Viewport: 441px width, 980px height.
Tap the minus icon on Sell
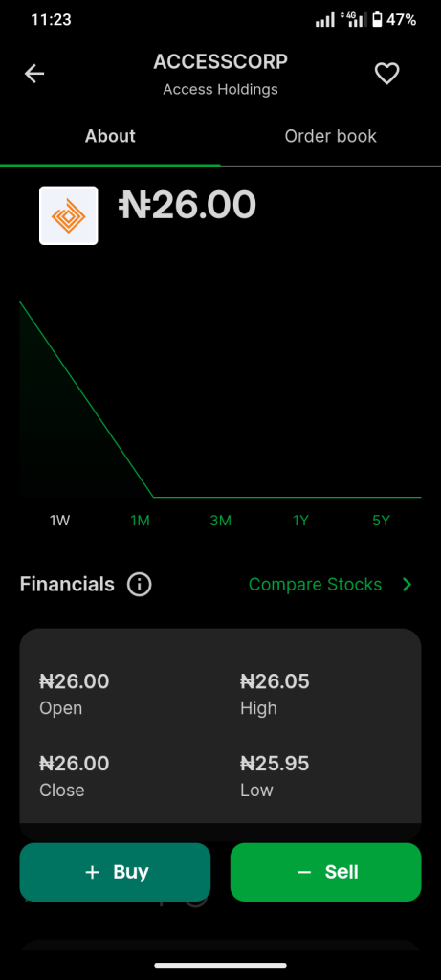pyautogui.click(x=304, y=872)
